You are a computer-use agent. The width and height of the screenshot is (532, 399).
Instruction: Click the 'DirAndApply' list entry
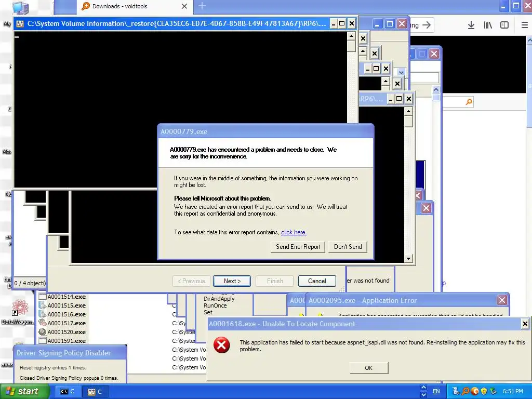[x=219, y=299]
